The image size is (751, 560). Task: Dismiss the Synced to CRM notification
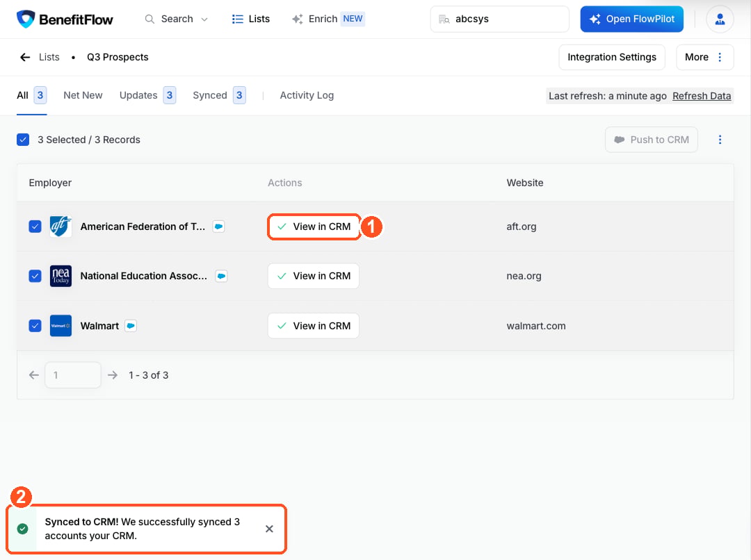pos(269,529)
